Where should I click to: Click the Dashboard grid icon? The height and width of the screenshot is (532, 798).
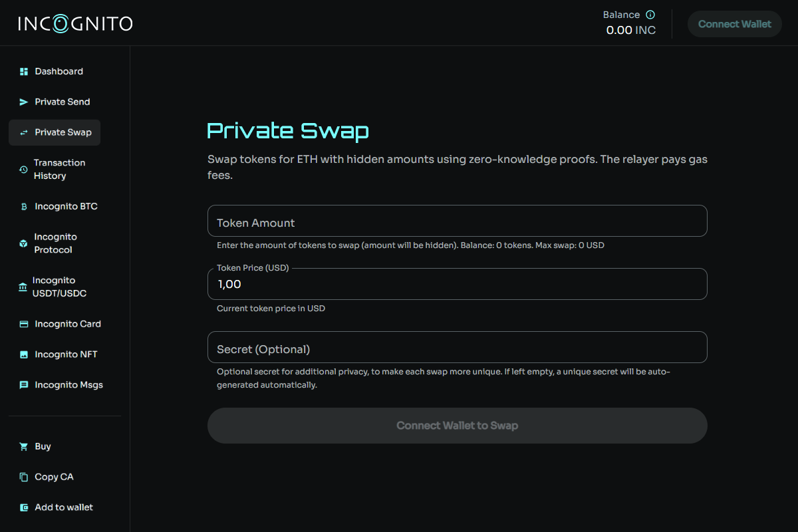pyautogui.click(x=24, y=71)
